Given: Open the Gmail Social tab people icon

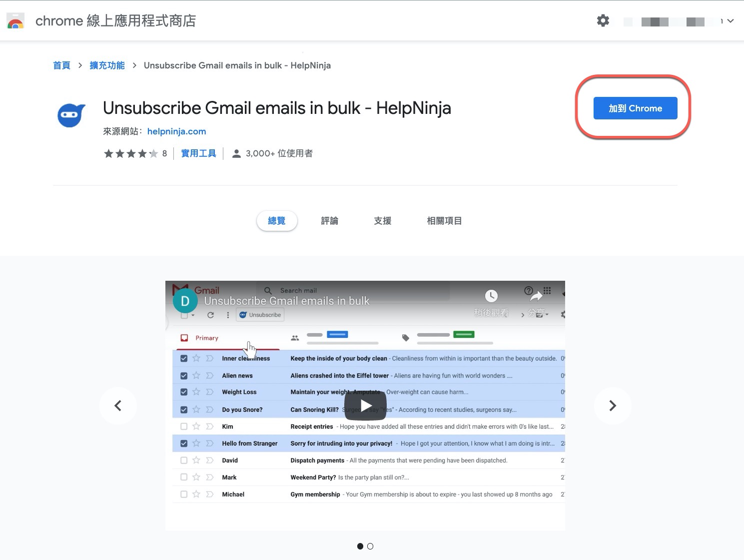Looking at the screenshot, I should point(295,338).
